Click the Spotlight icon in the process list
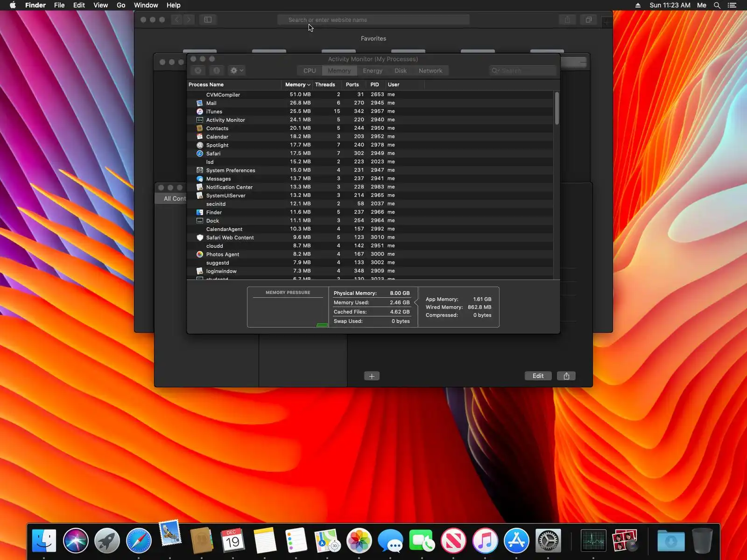 pyautogui.click(x=200, y=145)
